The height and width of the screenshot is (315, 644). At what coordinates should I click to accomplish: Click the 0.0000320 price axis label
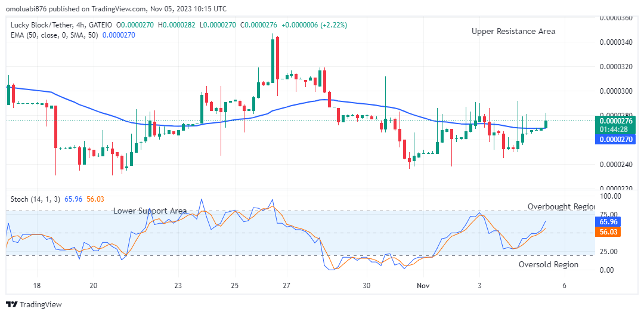tap(616, 67)
